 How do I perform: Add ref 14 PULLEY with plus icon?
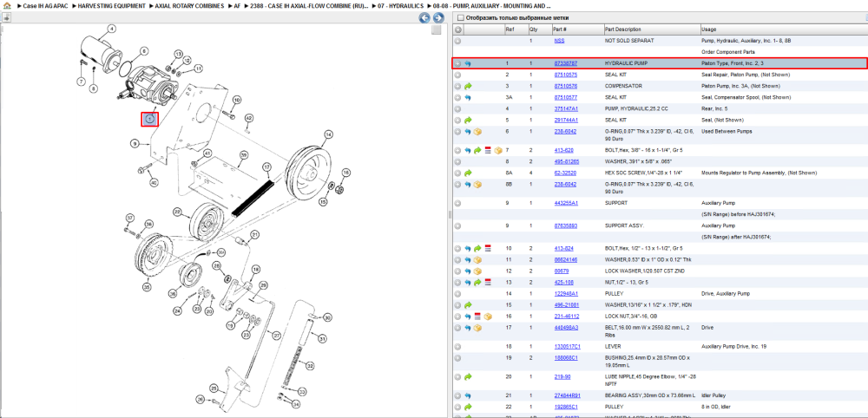coord(457,294)
